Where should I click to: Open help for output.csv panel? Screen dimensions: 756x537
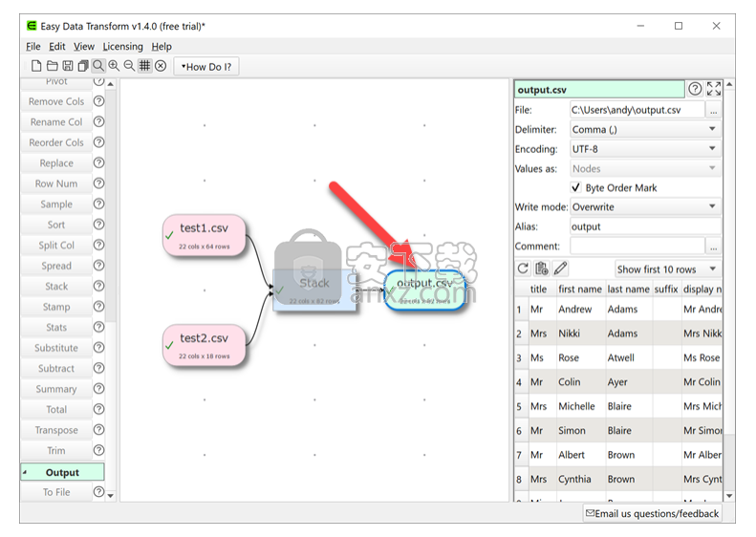click(x=695, y=89)
